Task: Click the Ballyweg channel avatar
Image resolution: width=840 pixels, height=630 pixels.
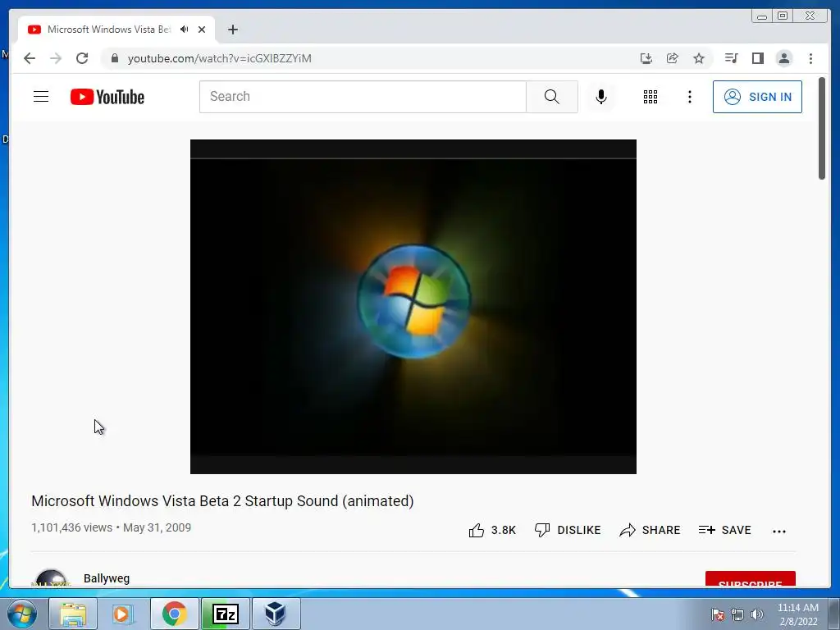Action: [51, 578]
